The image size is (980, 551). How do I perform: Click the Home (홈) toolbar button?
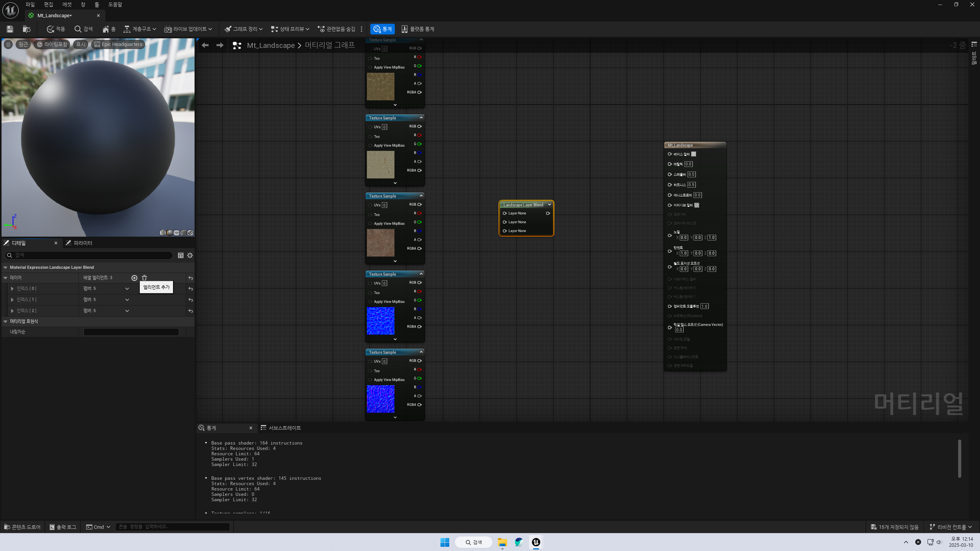(109, 29)
